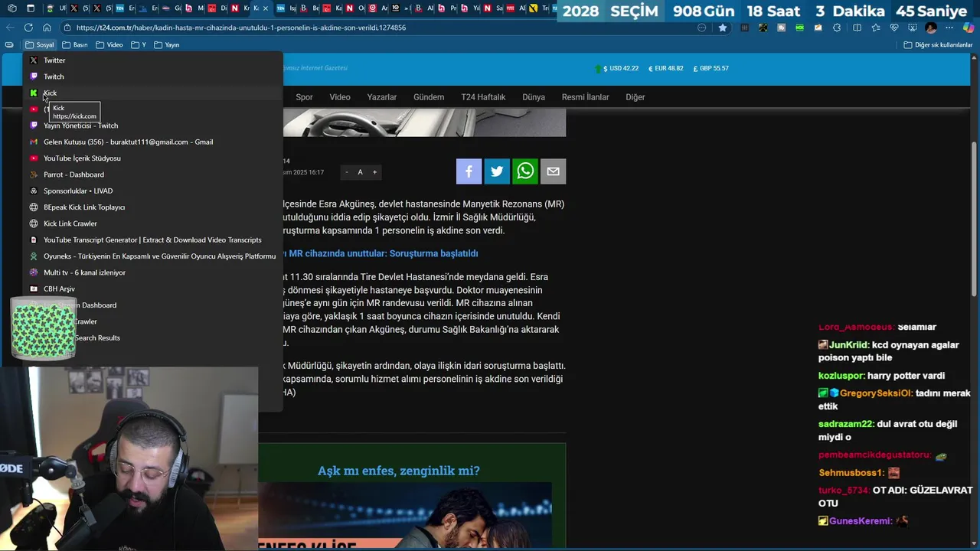Image resolution: width=980 pixels, height=551 pixels.
Task: Open Twitch bookmark in the dropdown
Action: pyautogui.click(x=153, y=77)
